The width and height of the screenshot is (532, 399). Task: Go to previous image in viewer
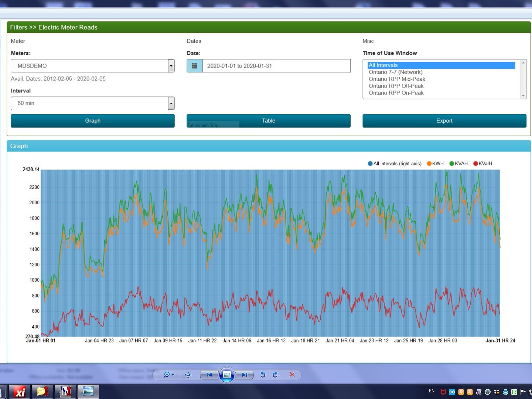click(209, 375)
